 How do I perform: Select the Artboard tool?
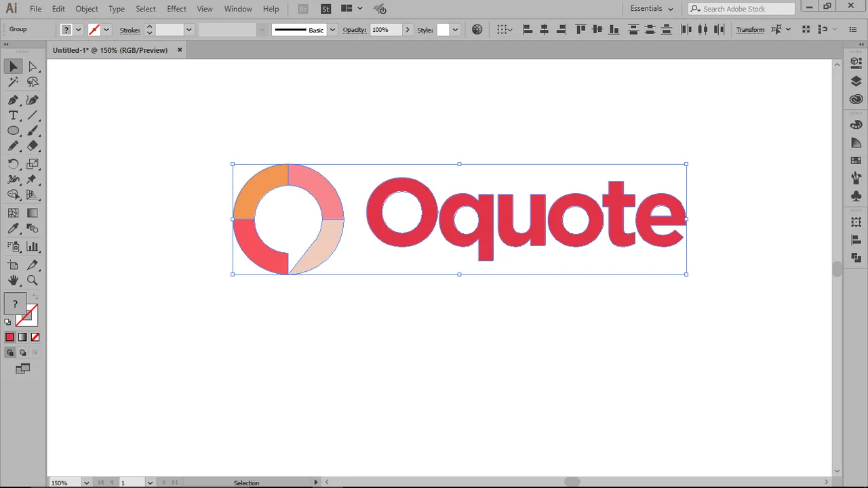pyautogui.click(x=14, y=265)
